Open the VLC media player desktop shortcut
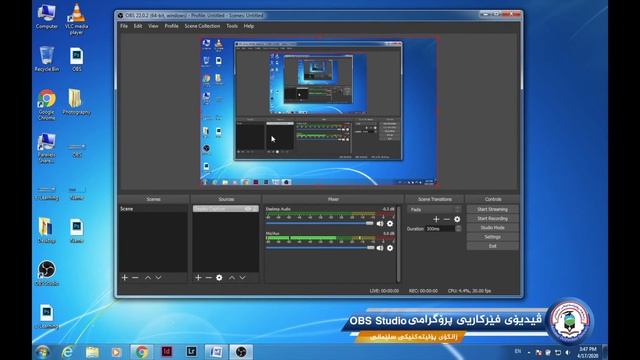The height and width of the screenshot is (360, 640). point(76,19)
